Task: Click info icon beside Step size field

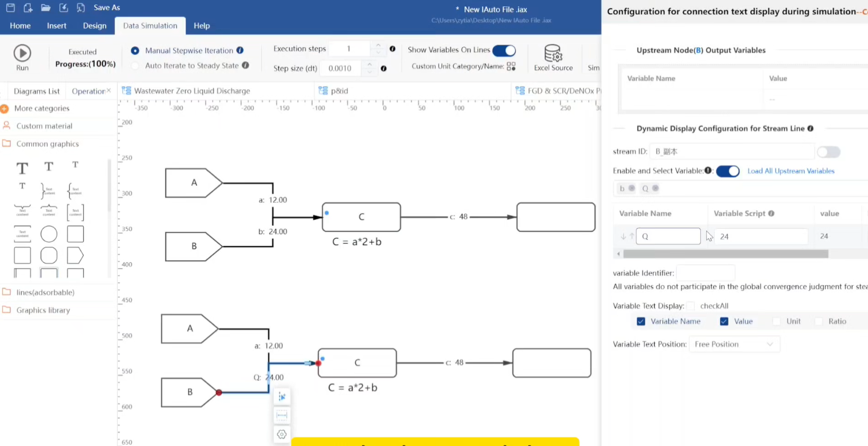Action: [x=383, y=68]
